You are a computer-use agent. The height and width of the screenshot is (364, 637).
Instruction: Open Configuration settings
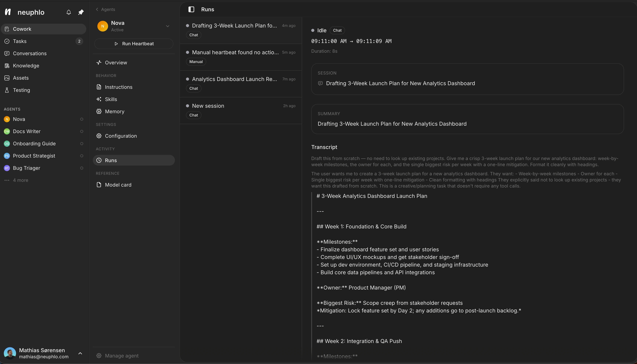134,136
